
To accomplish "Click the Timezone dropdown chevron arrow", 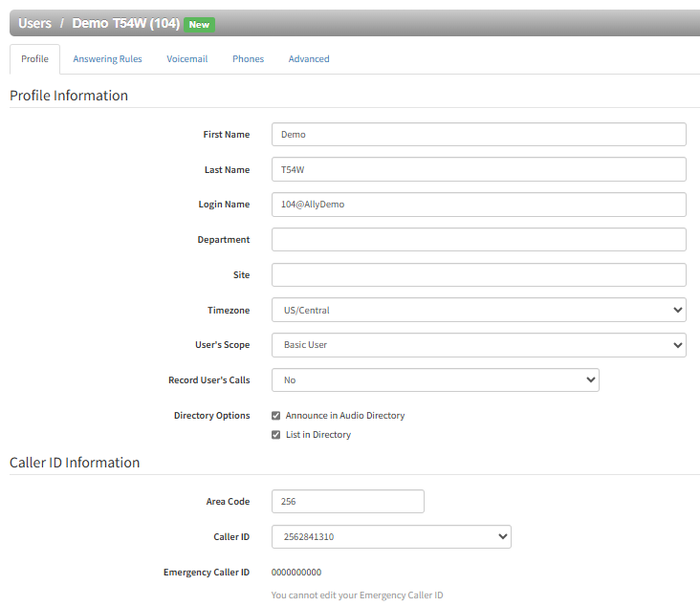I will [x=678, y=310].
